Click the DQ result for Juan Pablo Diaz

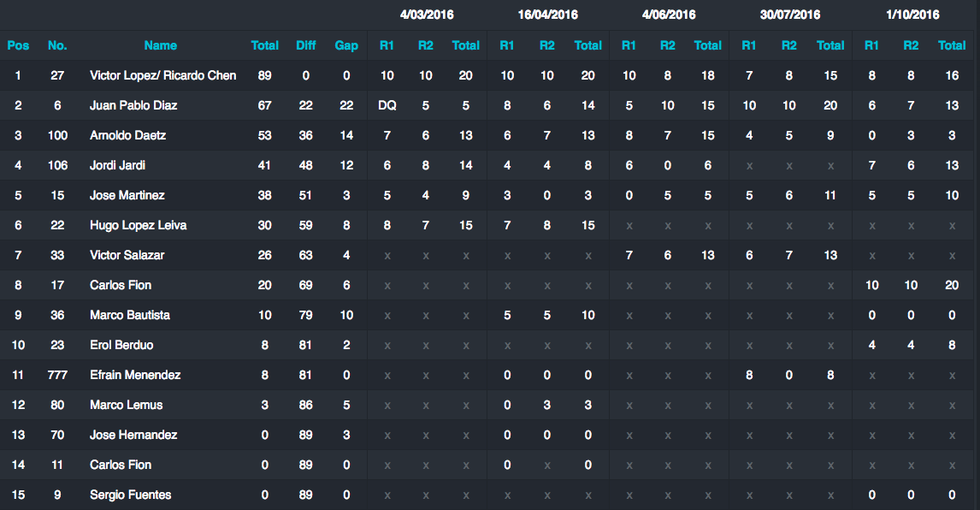pos(387,105)
